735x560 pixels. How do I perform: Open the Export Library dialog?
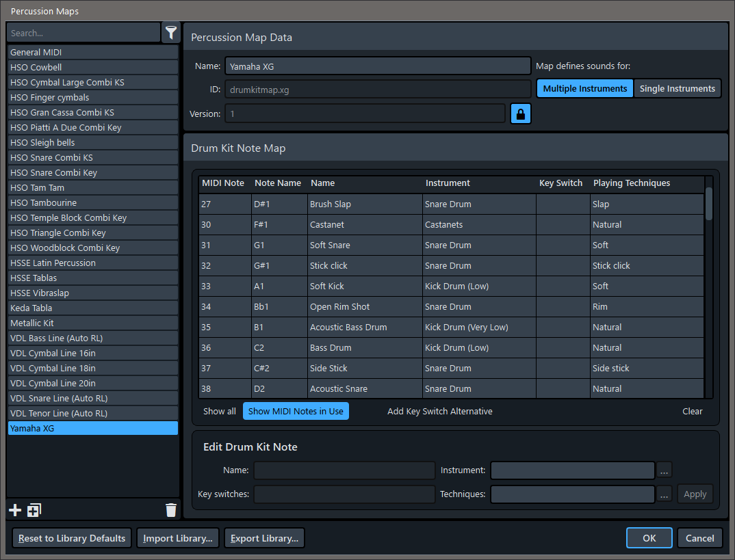[264, 538]
